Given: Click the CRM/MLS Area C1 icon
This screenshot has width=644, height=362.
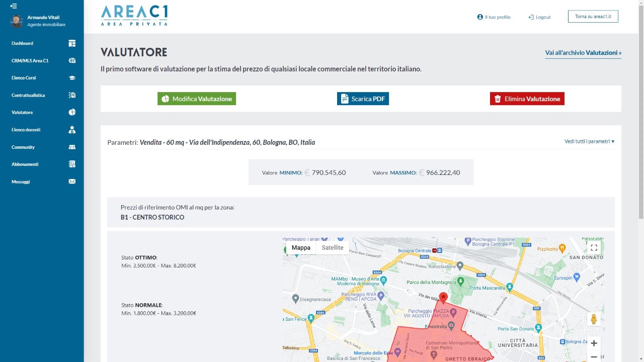Looking at the screenshot, I should pos(72,60).
